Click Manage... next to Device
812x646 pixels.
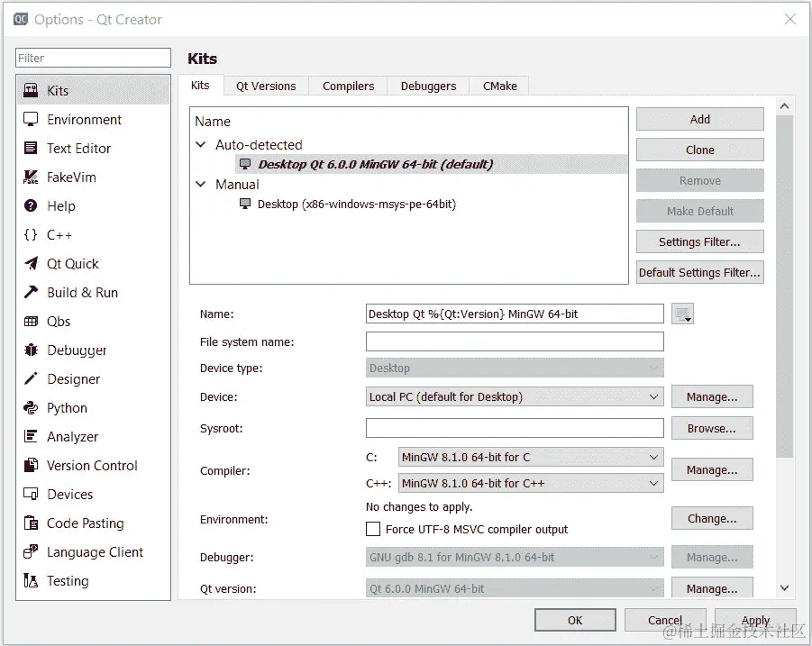pyautogui.click(x=712, y=397)
